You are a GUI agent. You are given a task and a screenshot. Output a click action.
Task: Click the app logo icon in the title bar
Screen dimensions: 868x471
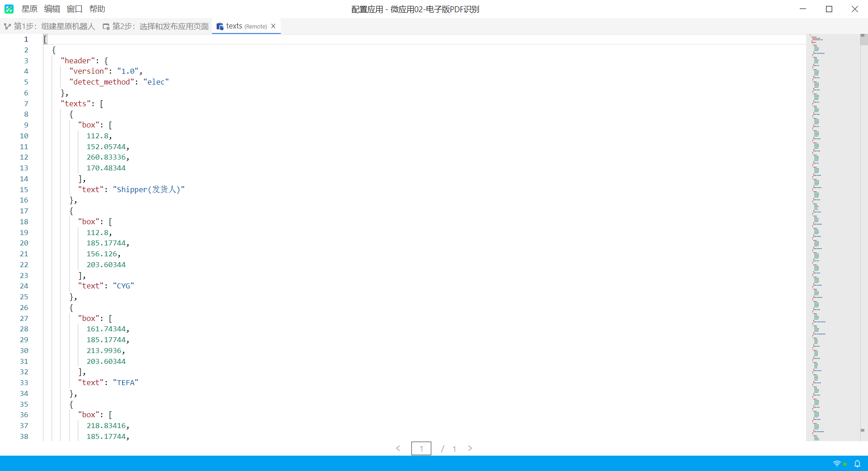tap(9, 9)
